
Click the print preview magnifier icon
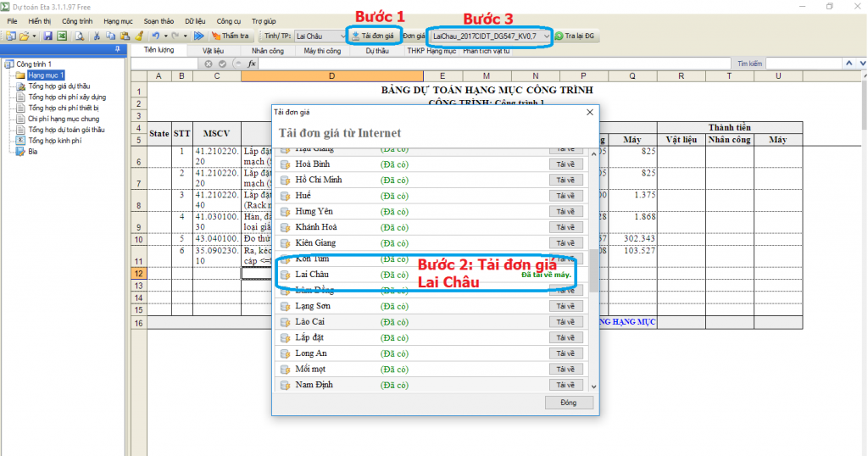pos(80,36)
